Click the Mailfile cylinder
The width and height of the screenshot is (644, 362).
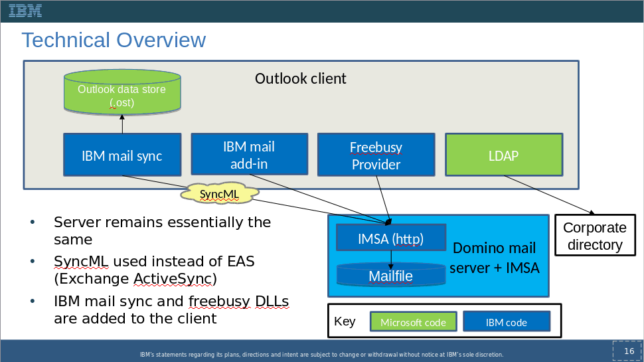(391, 275)
